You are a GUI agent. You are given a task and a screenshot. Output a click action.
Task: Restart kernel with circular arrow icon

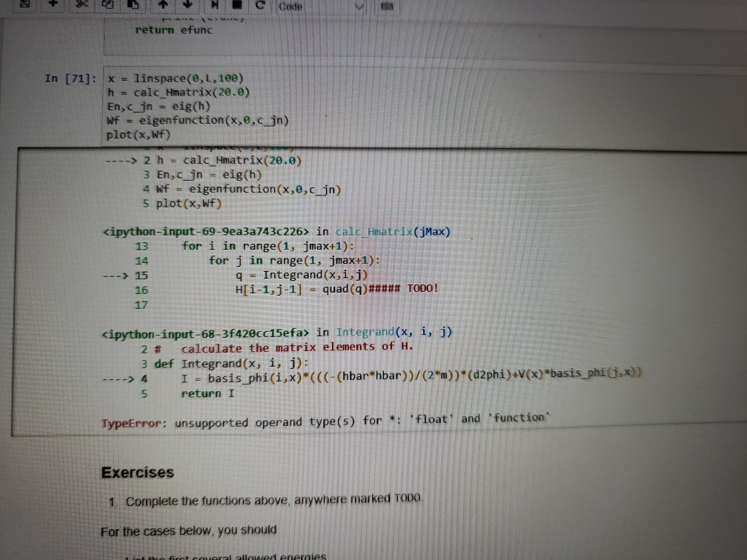point(259,4)
